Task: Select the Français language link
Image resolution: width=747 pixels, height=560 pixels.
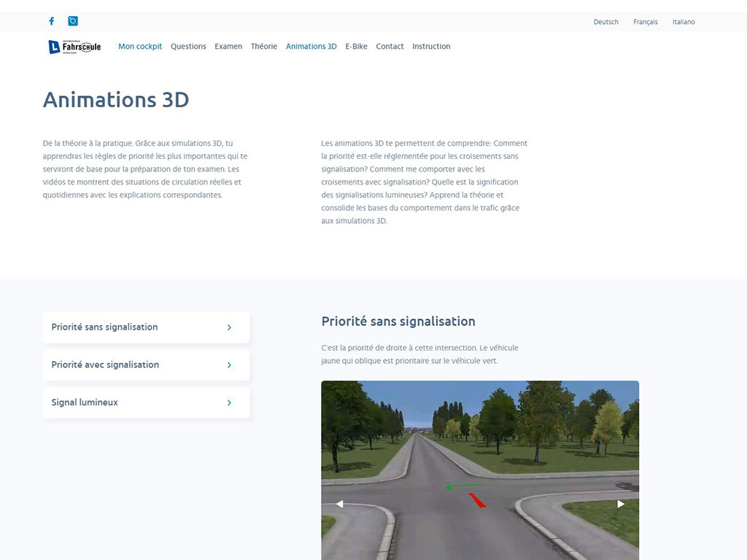Action: coord(645,22)
